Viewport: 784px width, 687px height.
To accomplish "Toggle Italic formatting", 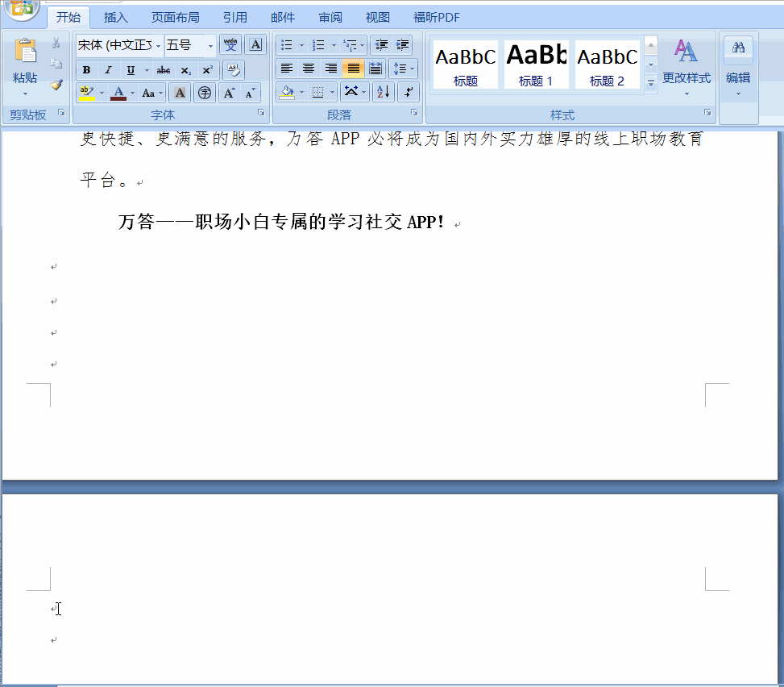I will (108, 70).
